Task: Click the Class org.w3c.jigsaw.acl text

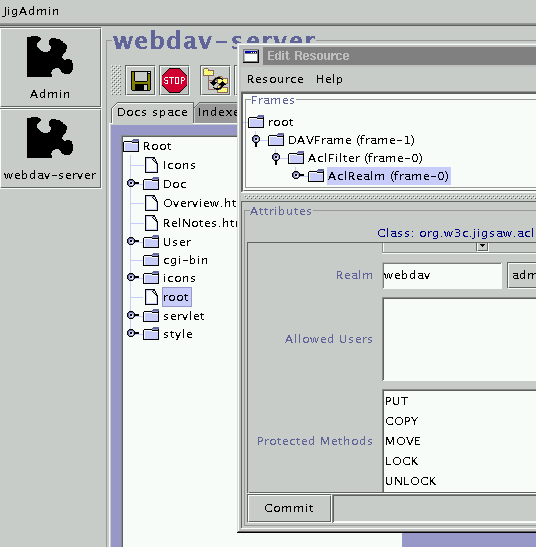Action: (x=456, y=233)
